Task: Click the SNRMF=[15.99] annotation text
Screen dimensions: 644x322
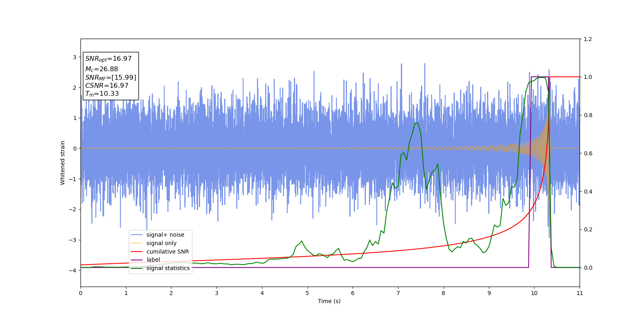Action: point(111,77)
